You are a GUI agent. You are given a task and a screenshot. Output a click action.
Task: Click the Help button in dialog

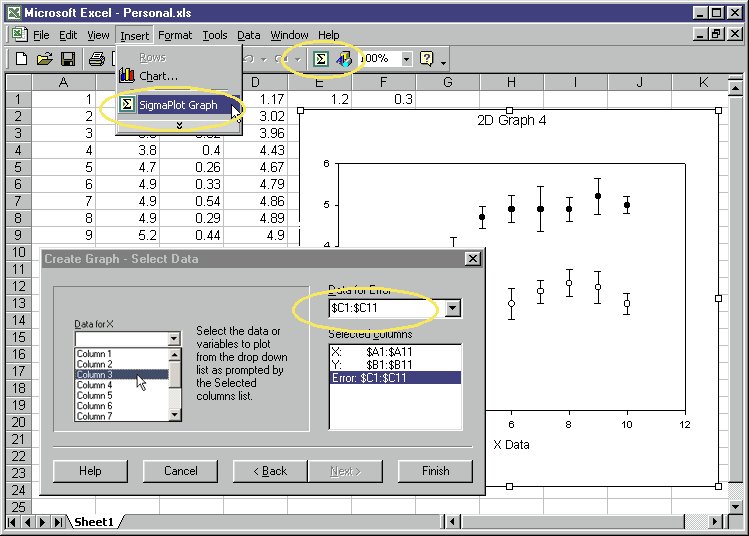90,471
